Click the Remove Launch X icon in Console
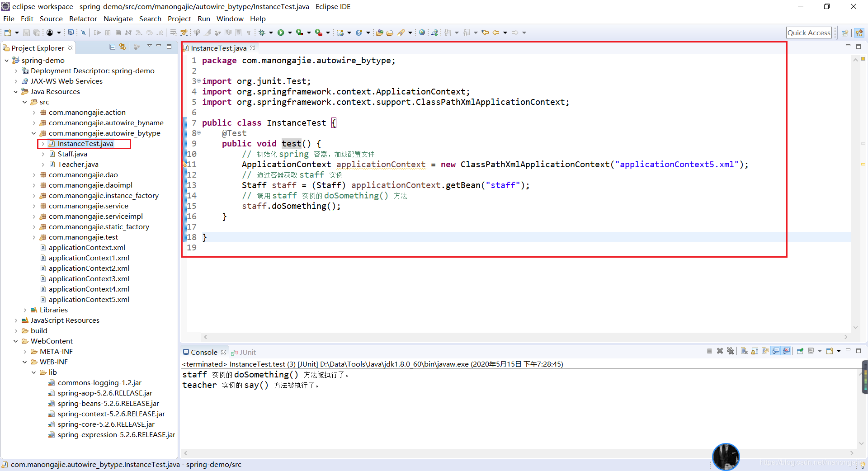This screenshot has width=868, height=471. tap(720, 351)
